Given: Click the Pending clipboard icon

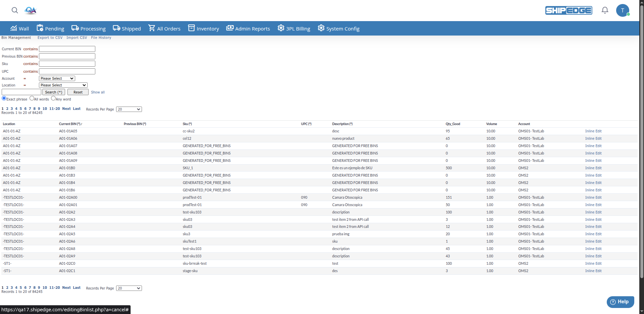Looking at the screenshot, I should pyautogui.click(x=40, y=28).
